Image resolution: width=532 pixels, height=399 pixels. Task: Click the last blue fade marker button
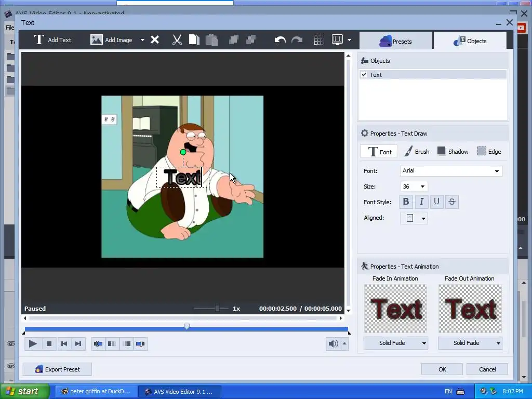tap(140, 344)
